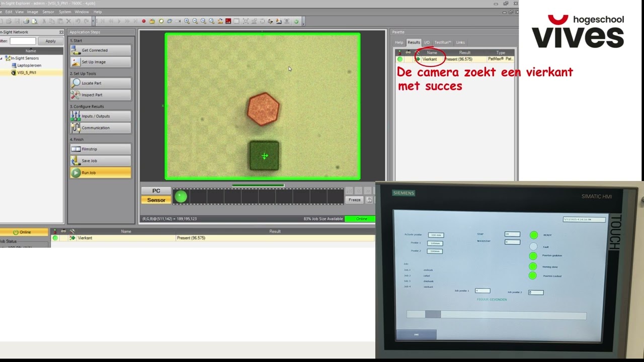
Task: Select Sensor filmstrip source
Action: 156,200
